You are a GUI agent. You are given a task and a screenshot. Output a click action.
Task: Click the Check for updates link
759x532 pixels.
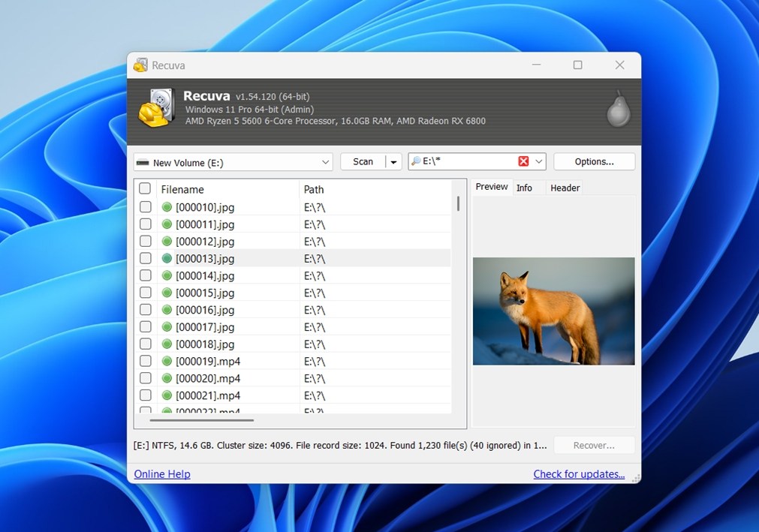pos(579,473)
